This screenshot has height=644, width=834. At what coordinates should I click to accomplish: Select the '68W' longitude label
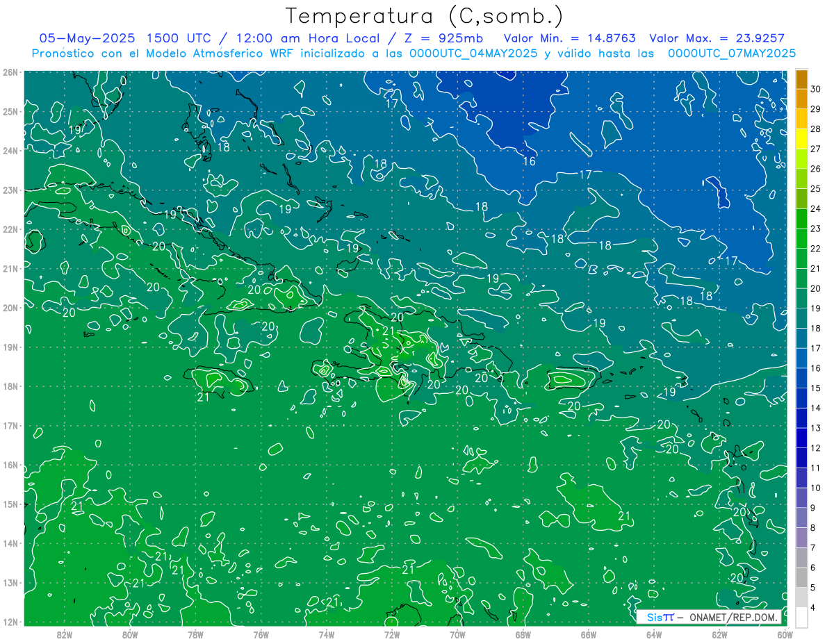pos(523,635)
